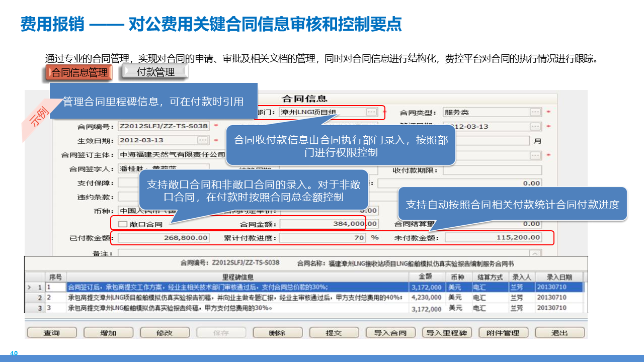Select milestone row 2 about 实验报告初稿
The width and height of the screenshot is (644, 362).
tap(305, 298)
